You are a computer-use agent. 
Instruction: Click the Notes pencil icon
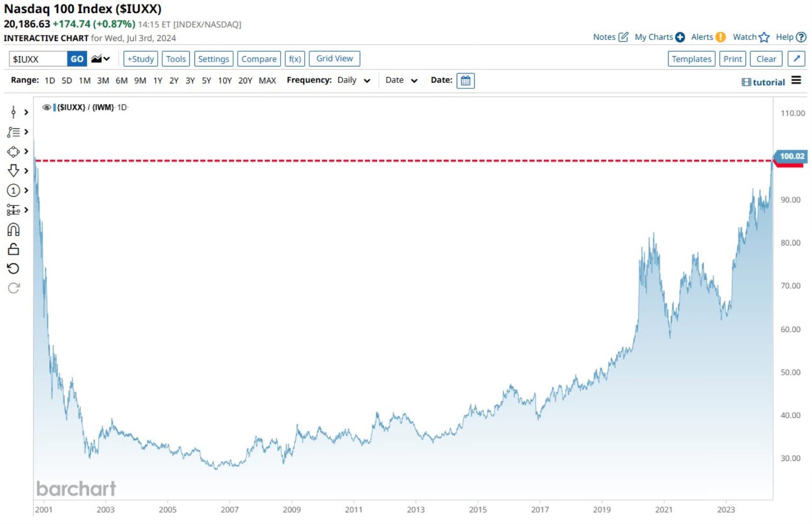[x=623, y=37]
